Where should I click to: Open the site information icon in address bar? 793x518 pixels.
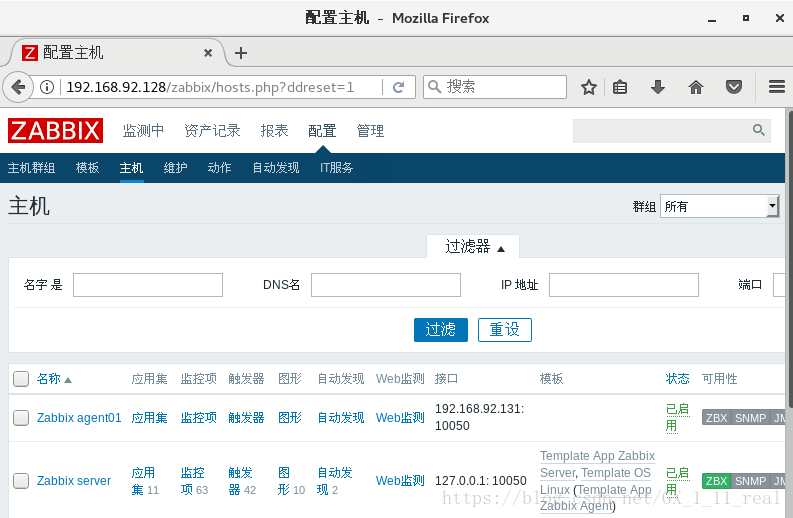click(x=47, y=87)
